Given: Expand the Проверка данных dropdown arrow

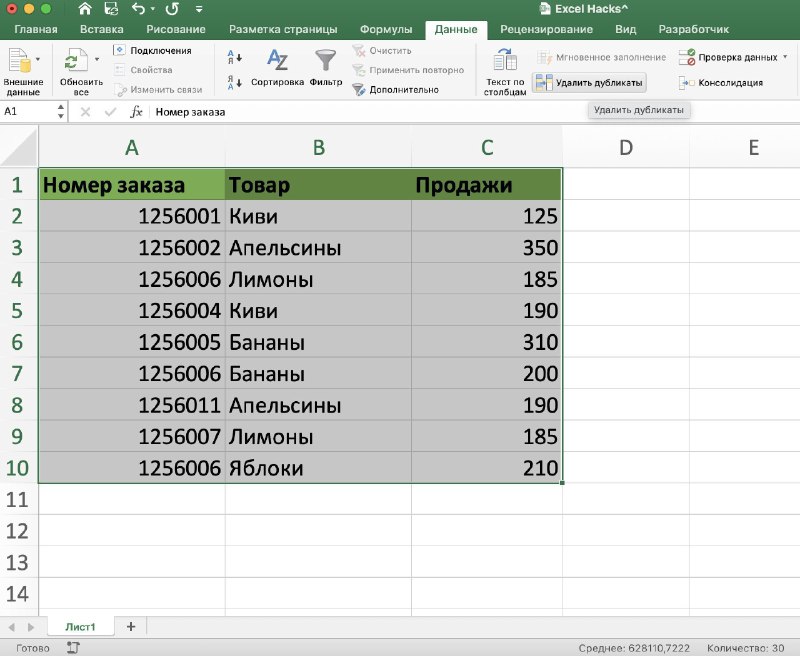Looking at the screenshot, I should click(x=785, y=57).
